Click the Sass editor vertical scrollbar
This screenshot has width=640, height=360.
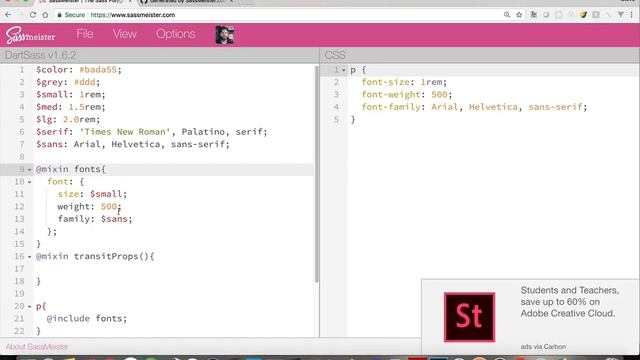click(x=317, y=173)
